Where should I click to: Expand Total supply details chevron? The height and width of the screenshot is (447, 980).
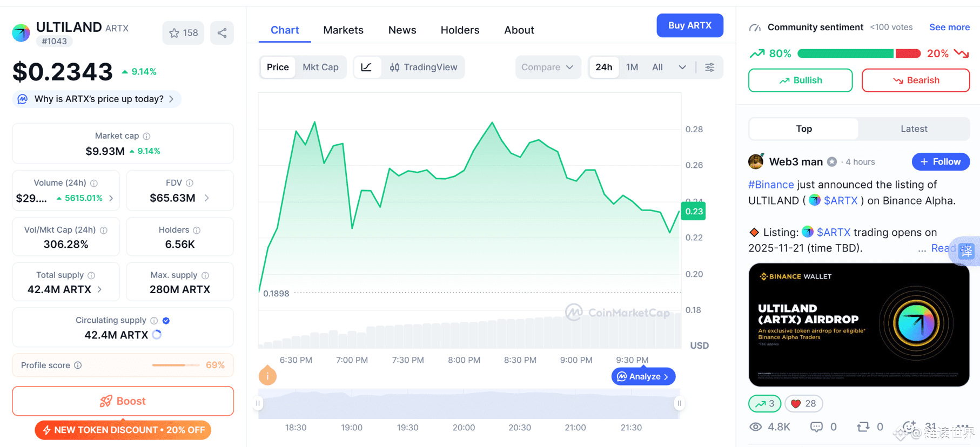click(99, 289)
